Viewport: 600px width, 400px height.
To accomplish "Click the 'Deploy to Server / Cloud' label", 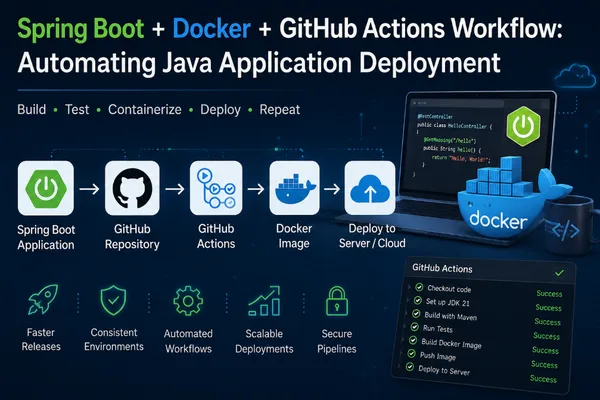I will tap(372, 236).
